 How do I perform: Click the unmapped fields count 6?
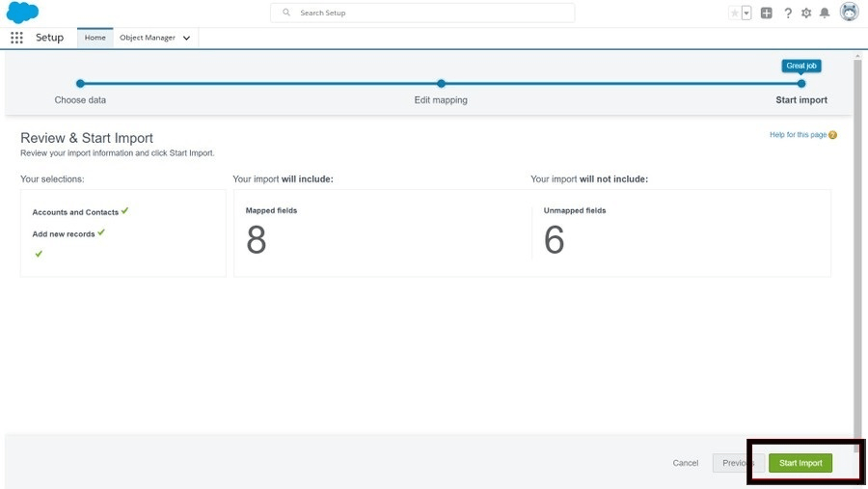tap(555, 240)
